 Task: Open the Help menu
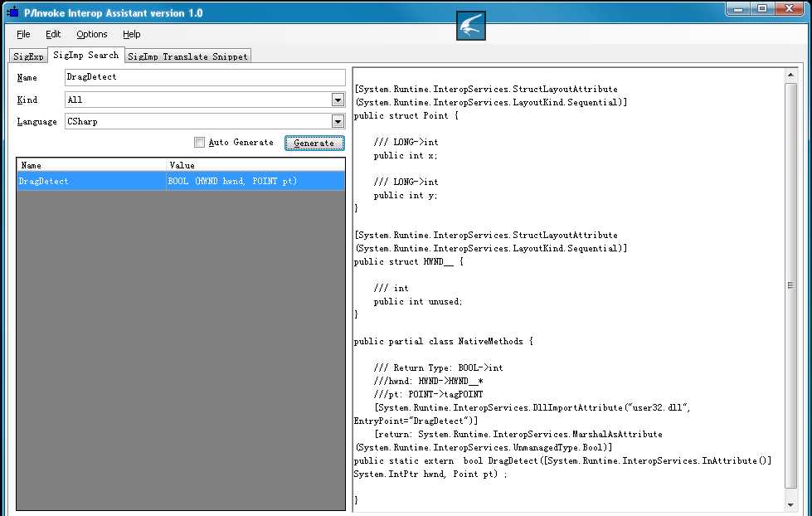click(x=132, y=34)
